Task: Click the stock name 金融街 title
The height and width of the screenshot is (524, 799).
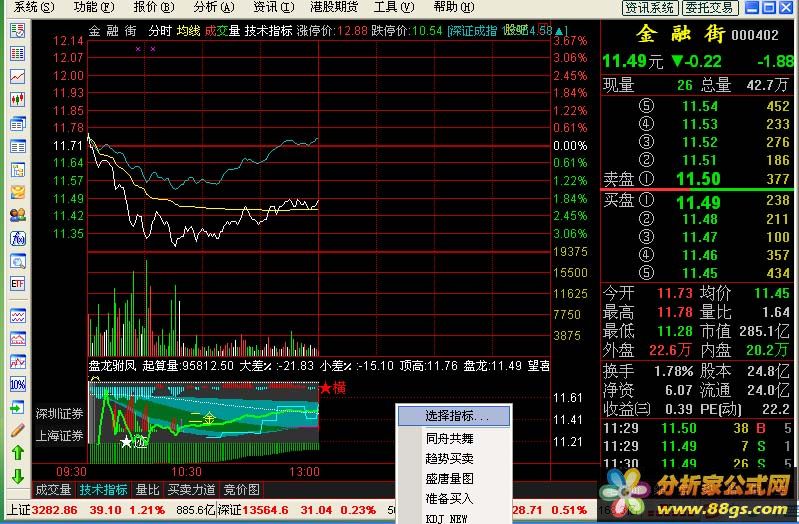Action: [681, 34]
